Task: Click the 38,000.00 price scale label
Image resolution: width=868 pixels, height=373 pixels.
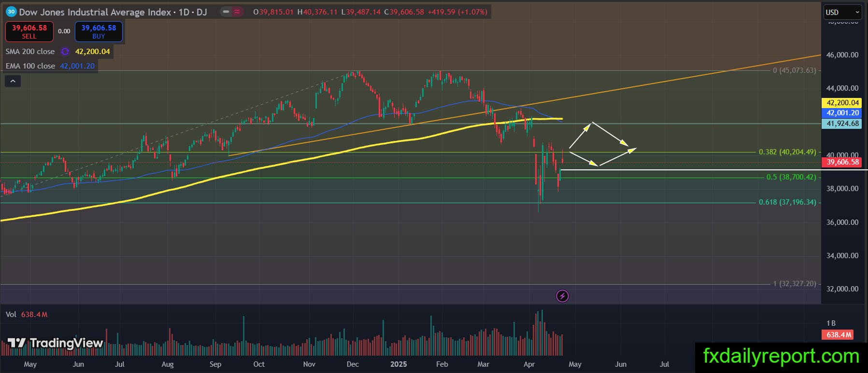Action: click(842, 189)
